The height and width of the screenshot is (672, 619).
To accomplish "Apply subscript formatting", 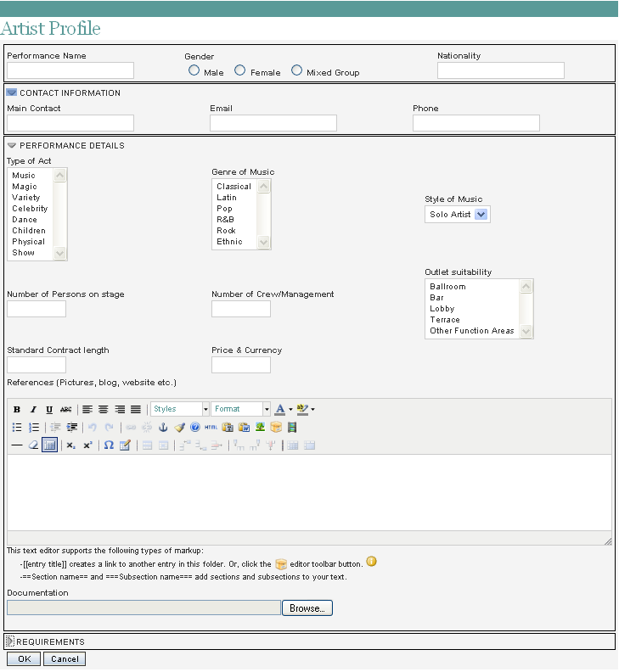I will click(71, 445).
